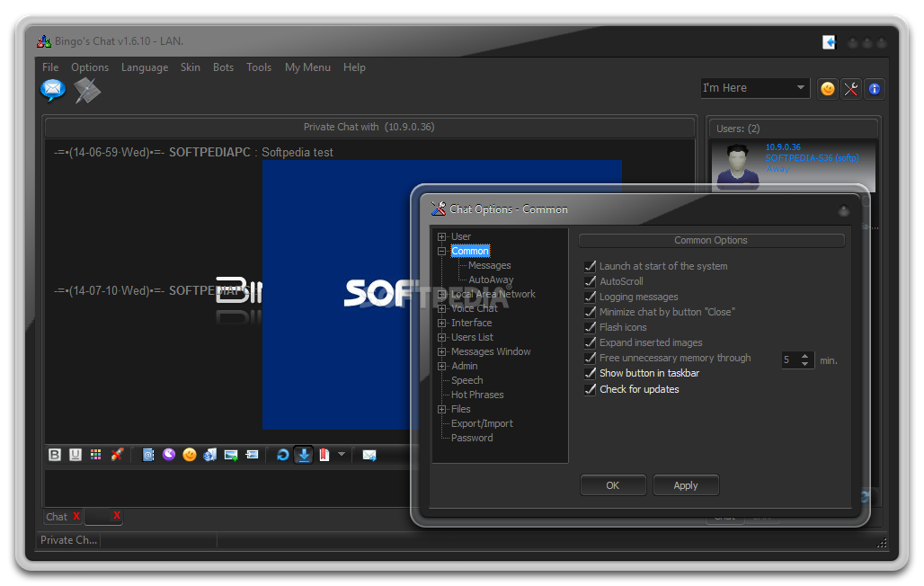Open the My Menu menu
The width and height of the screenshot is (924, 586).
click(x=307, y=67)
